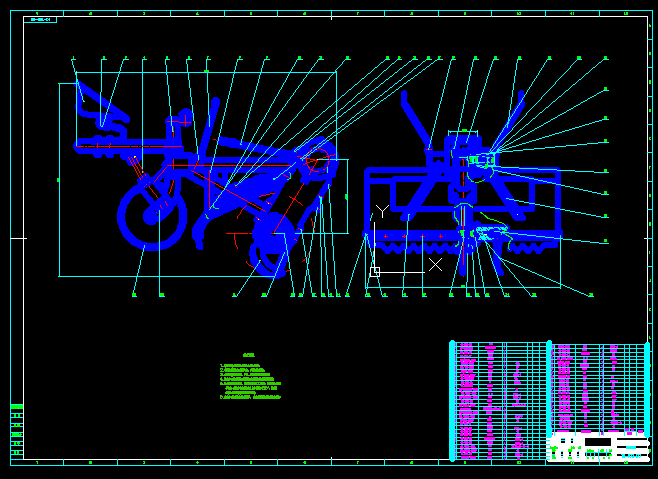The image size is (658, 479).
Task: Click the drawing number box in top-left corner
Action: click(x=40, y=19)
